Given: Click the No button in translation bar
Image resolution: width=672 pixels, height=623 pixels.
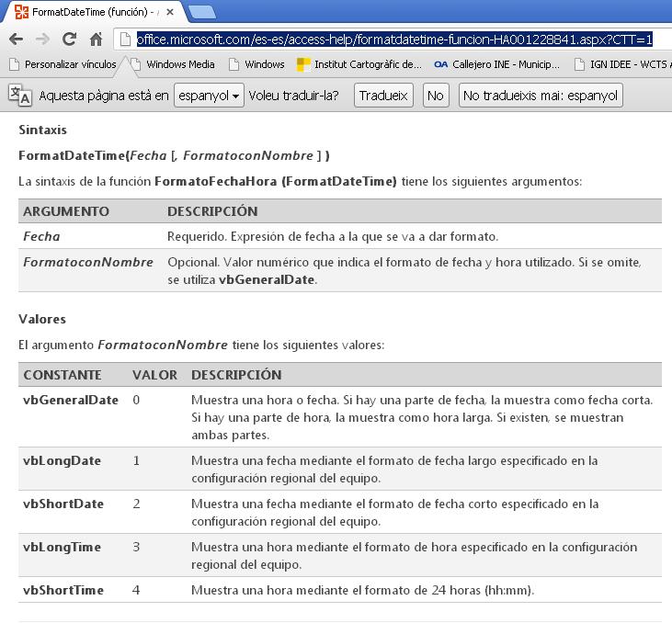Looking at the screenshot, I should click(x=436, y=96).
